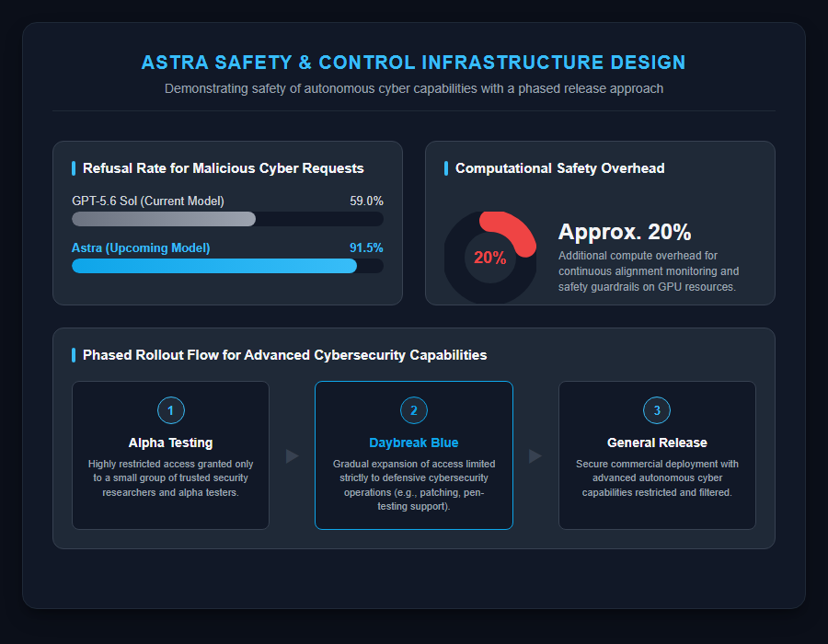Select the main title "ASTRA SAFETY & CONTROL INFRASTRUCTURE DESIGN"

[413, 63]
